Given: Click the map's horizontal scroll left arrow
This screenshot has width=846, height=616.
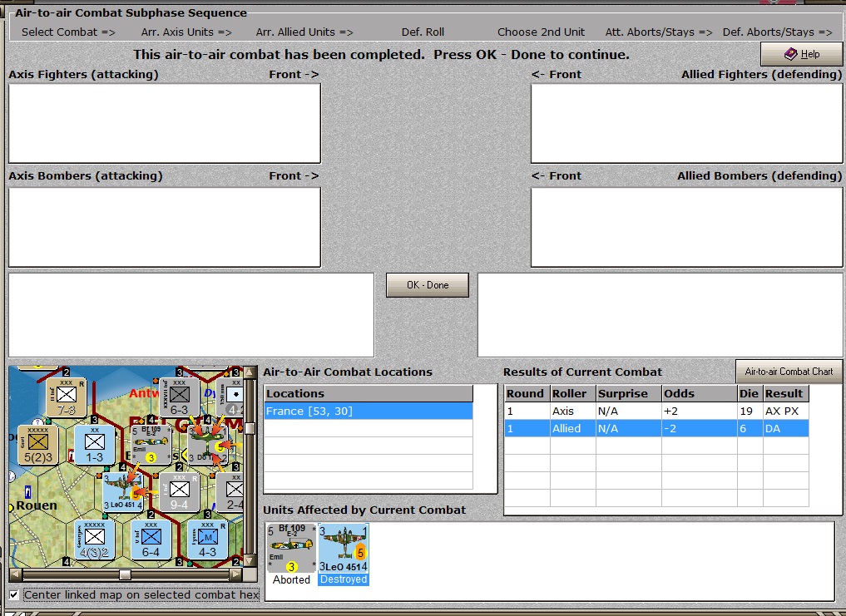Looking at the screenshot, I should point(16,574).
